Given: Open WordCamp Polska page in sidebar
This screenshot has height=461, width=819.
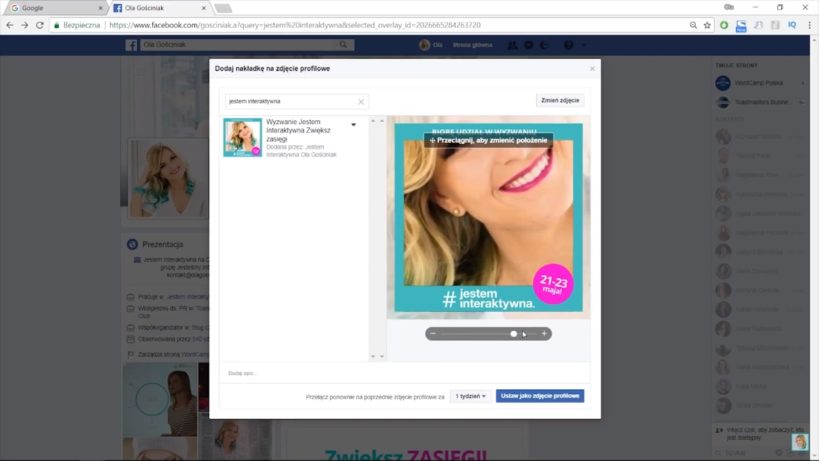Looking at the screenshot, I should [x=758, y=83].
